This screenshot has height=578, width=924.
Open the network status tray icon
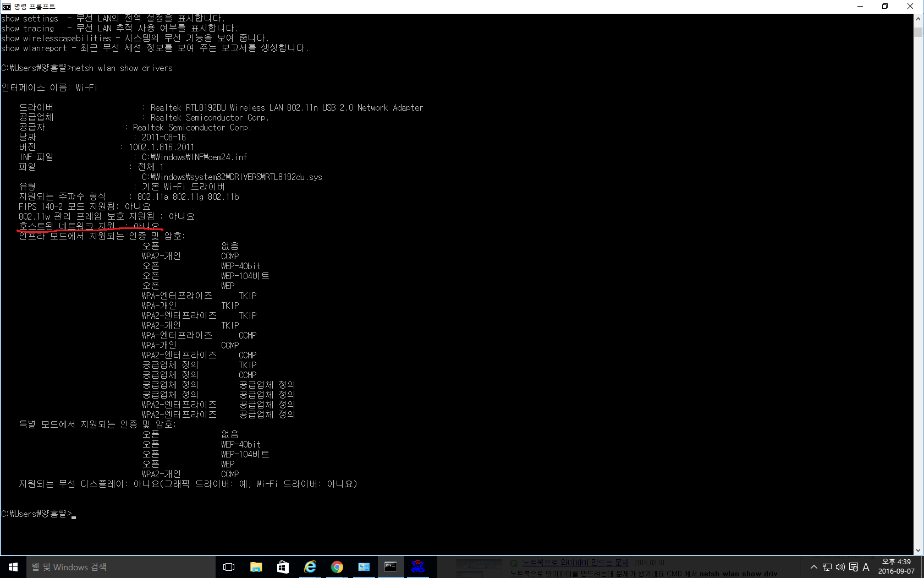[827, 567]
